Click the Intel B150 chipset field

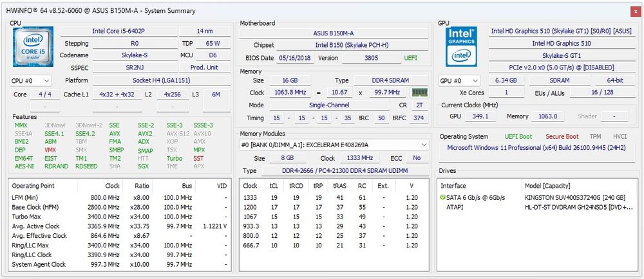[352, 45]
